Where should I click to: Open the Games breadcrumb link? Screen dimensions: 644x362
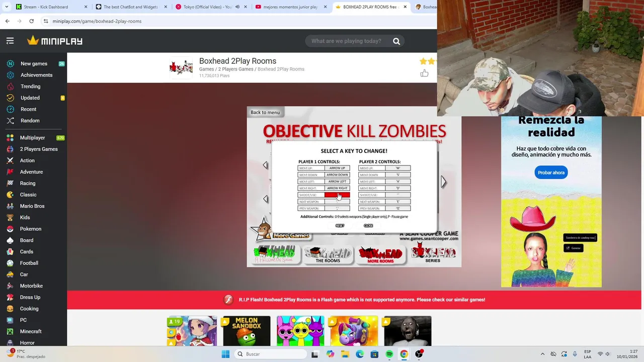[x=206, y=69]
